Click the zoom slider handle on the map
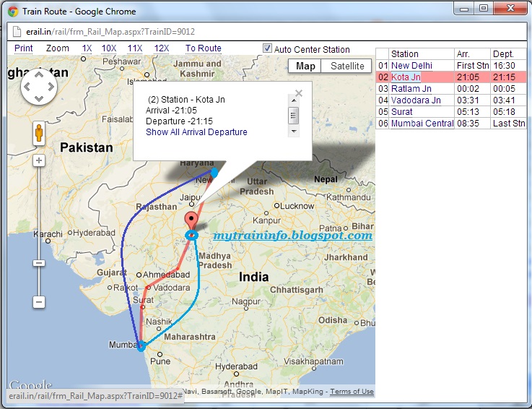 (x=39, y=263)
